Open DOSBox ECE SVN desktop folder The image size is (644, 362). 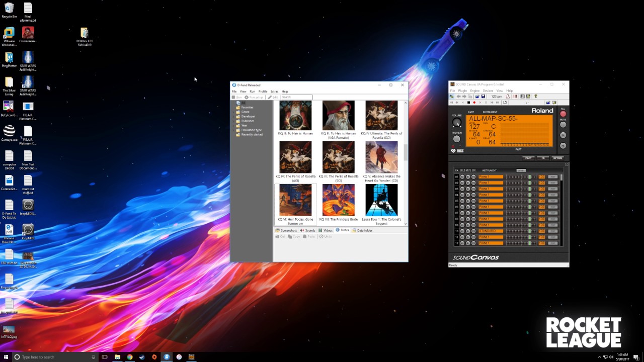click(84, 37)
